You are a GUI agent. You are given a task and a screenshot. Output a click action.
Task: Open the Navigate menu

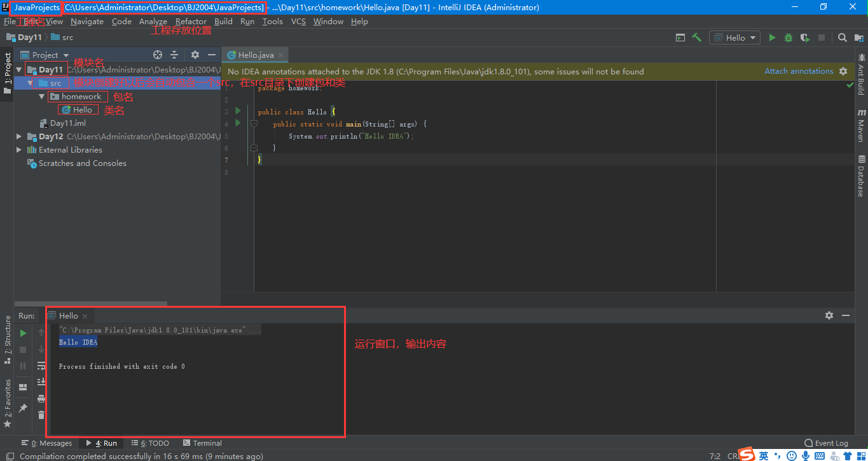tap(87, 21)
